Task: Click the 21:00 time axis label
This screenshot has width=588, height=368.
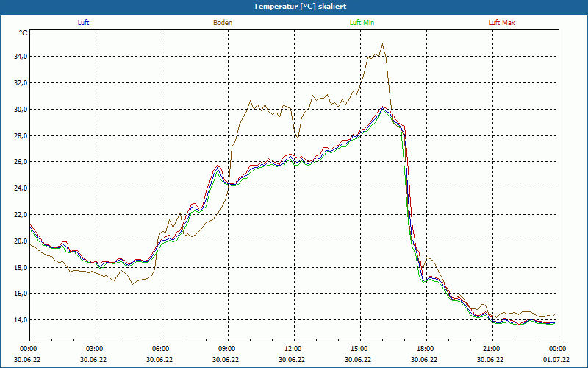Action: coord(492,349)
